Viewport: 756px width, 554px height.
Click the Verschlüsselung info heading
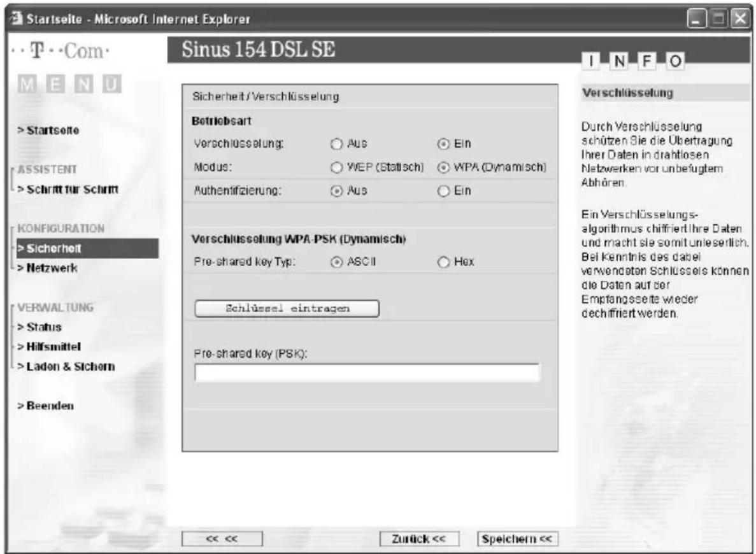[x=627, y=92]
